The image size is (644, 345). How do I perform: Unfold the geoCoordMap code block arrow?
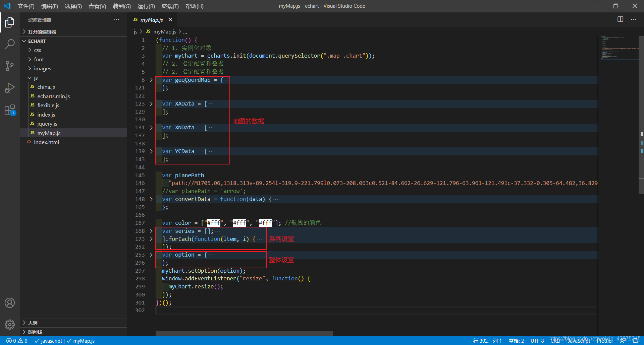point(151,80)
